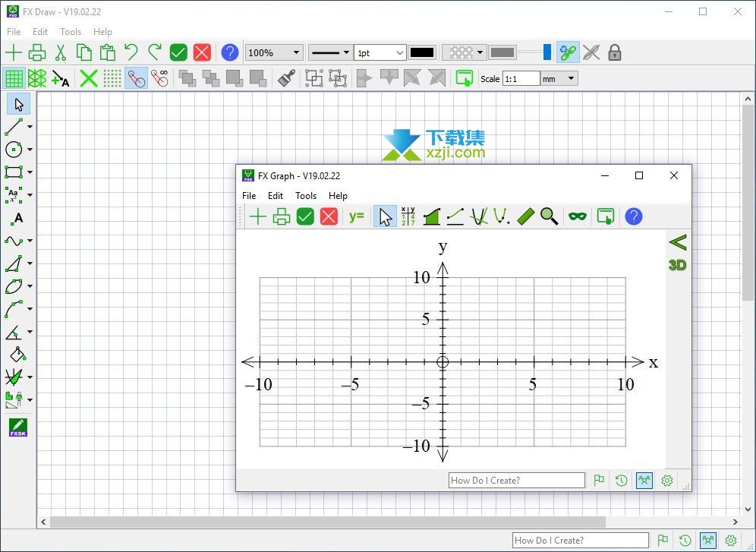
Task: Select the line drawing tool
Action: 14,127
